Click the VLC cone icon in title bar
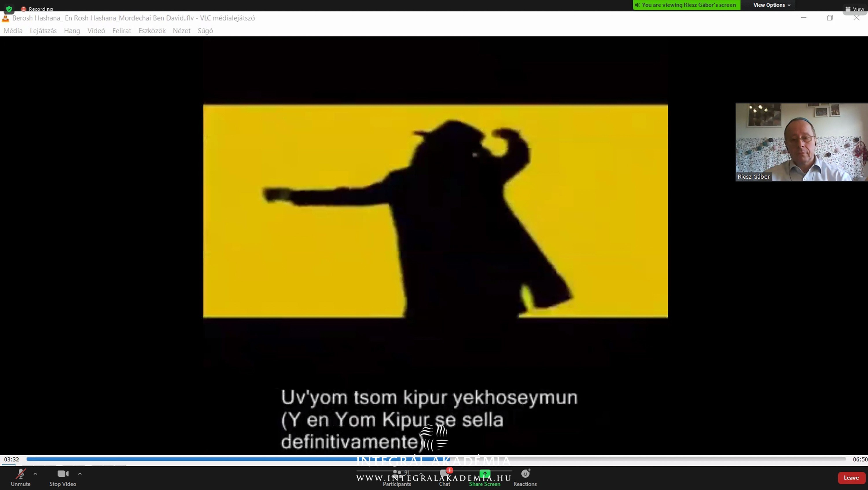This screenshot has width=868, height=490. (x=5, y=18)
